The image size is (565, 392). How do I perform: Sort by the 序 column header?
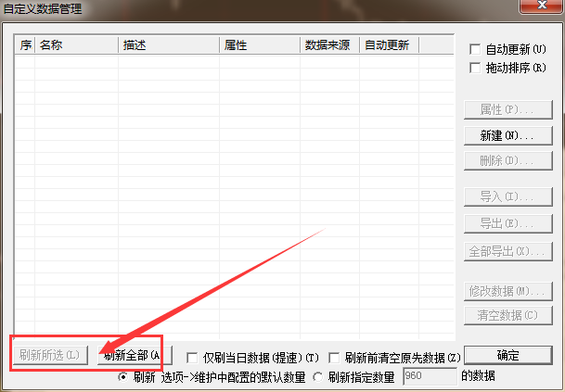point(25,45)
